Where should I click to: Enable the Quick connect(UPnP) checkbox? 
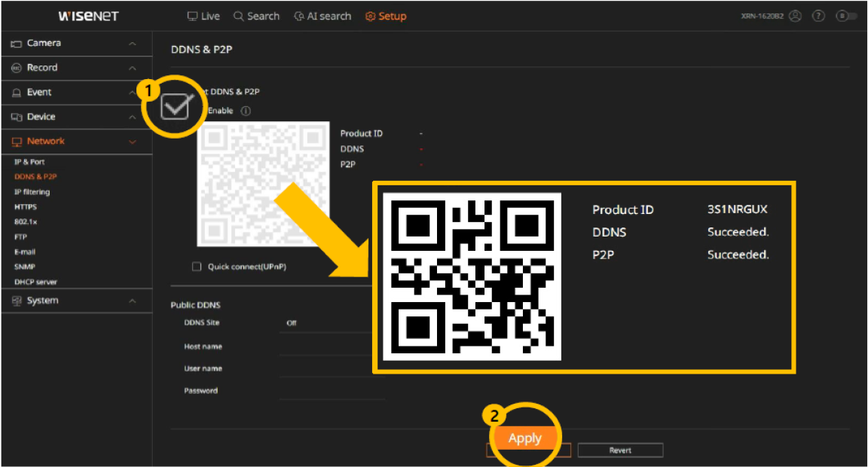tap(197, 267)
